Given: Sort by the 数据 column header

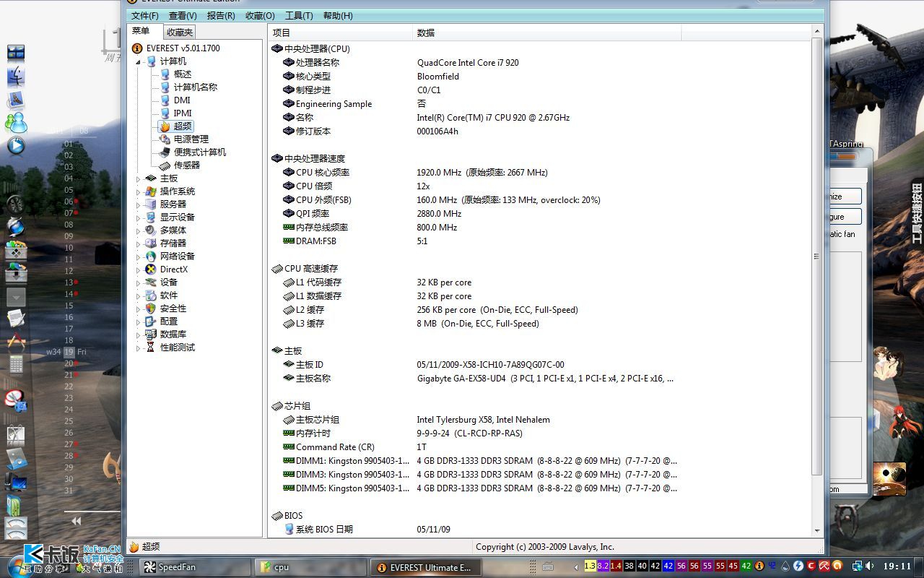Looking at the screenshot, I should [546, 33].
